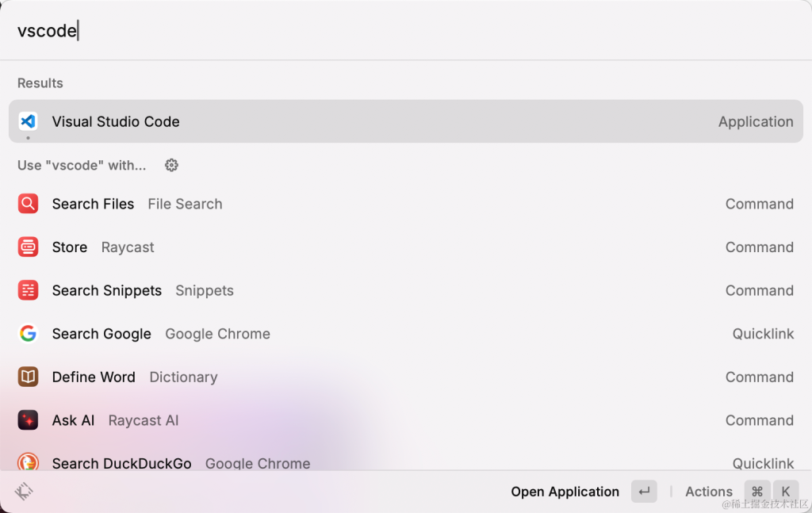812x513 pixels.
Task: Click the Raycast Store icon
Action: 28,247
